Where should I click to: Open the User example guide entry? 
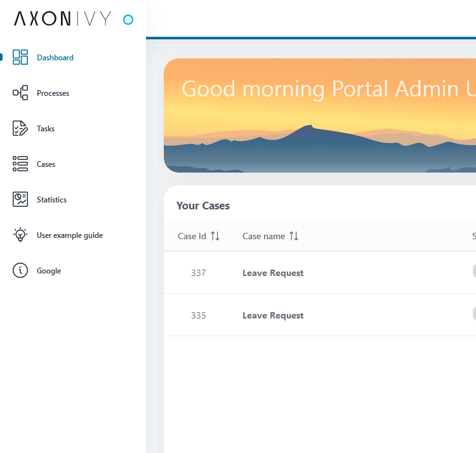pos(70,235)
